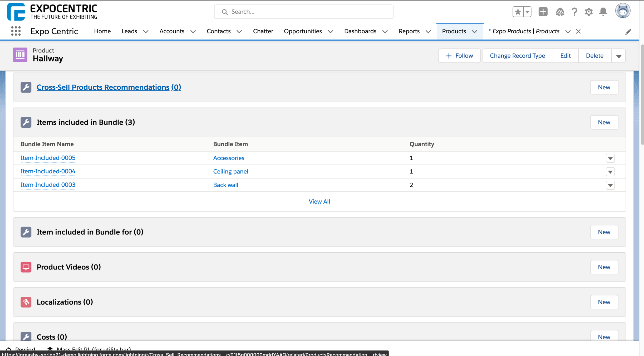Open the Home tab
This screenshot has height=356, width=644.
pyautogui.click(x=102, y=31)
